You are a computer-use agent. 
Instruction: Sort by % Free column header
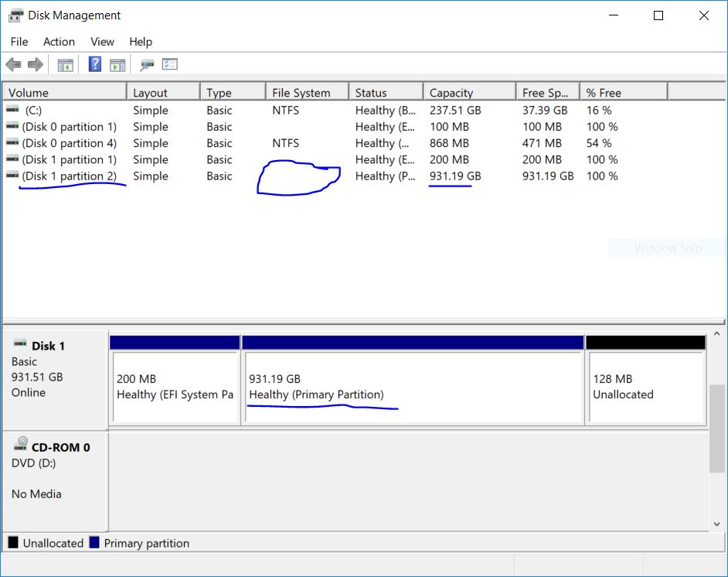624,92
